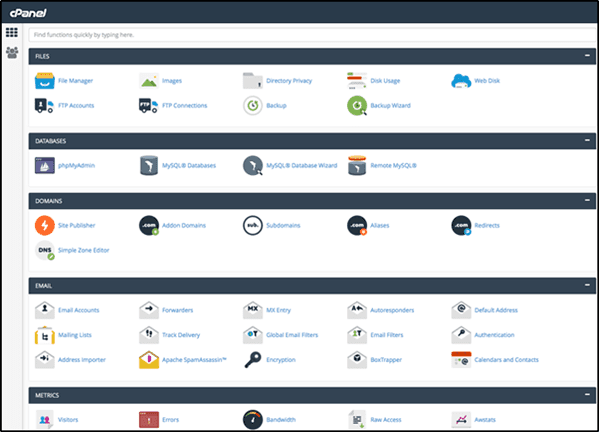Click the Visitors icon
599x432 pixels.
[x=45, y=419]
